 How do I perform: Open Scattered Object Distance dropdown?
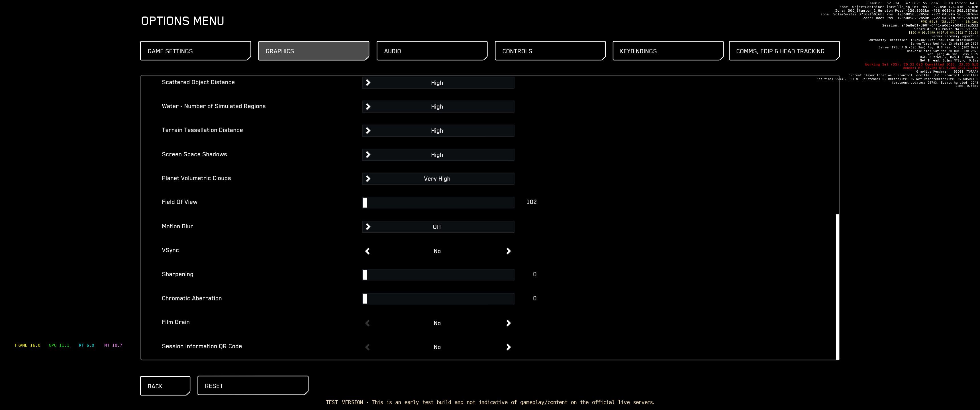(438, 83)
